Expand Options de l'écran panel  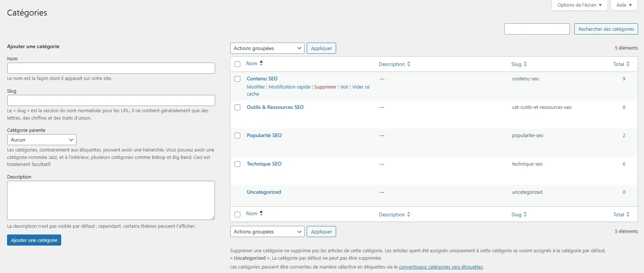pos(579,5)
